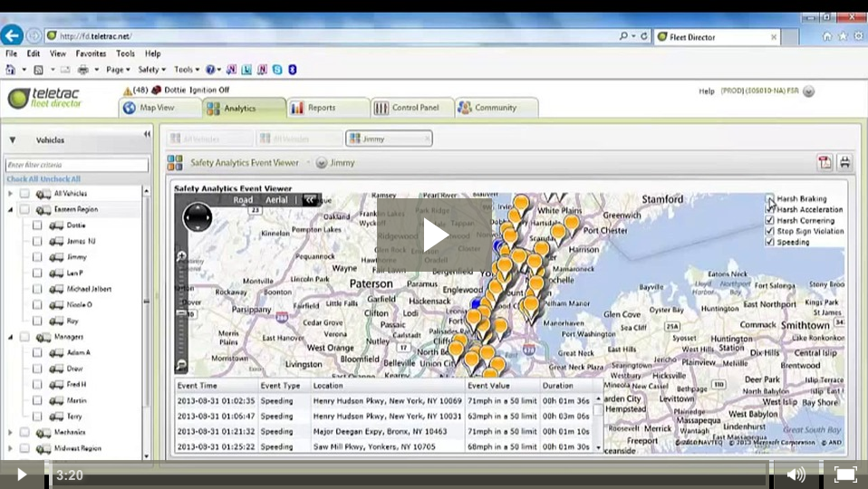Click the alert warning triangle icon
Viewport: 868px width, 489px height.
[128, 91]
